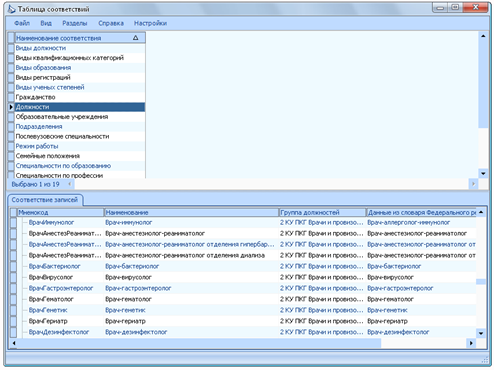Click the right arrow of bottom horizontal scrollbar
494x370 pixels.
tap(471, 343)
